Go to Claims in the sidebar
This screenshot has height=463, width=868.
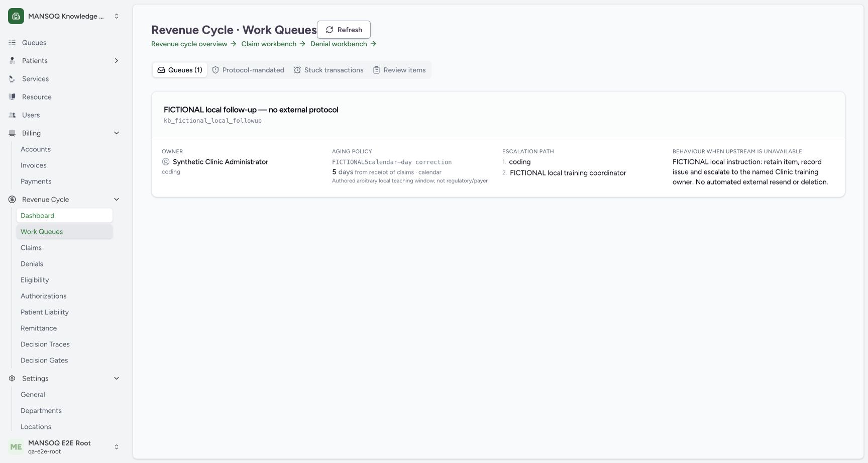pos(64,248)
